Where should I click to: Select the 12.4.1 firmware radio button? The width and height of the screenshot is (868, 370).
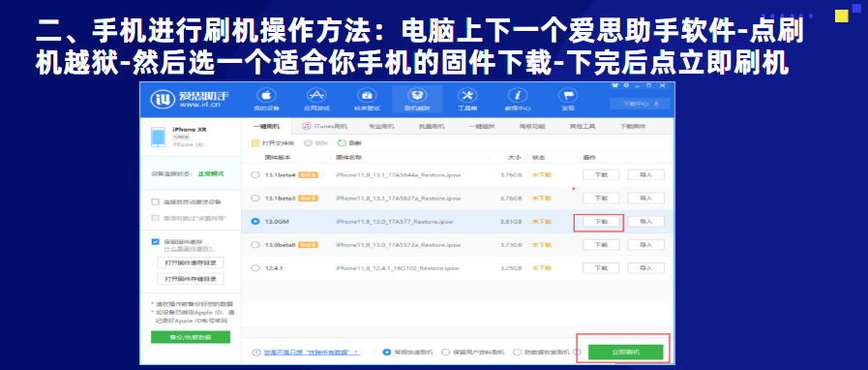pyautogui.click(x=255, y=268)
